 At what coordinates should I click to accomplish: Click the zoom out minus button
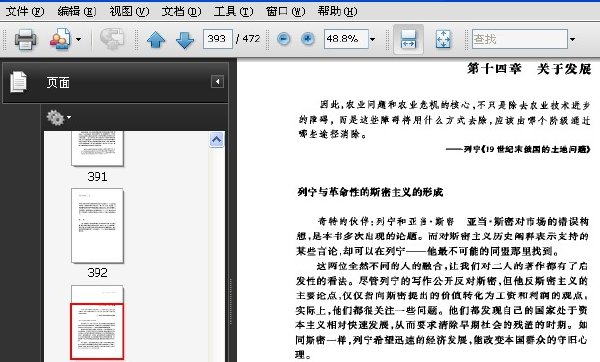pos(284,39)
